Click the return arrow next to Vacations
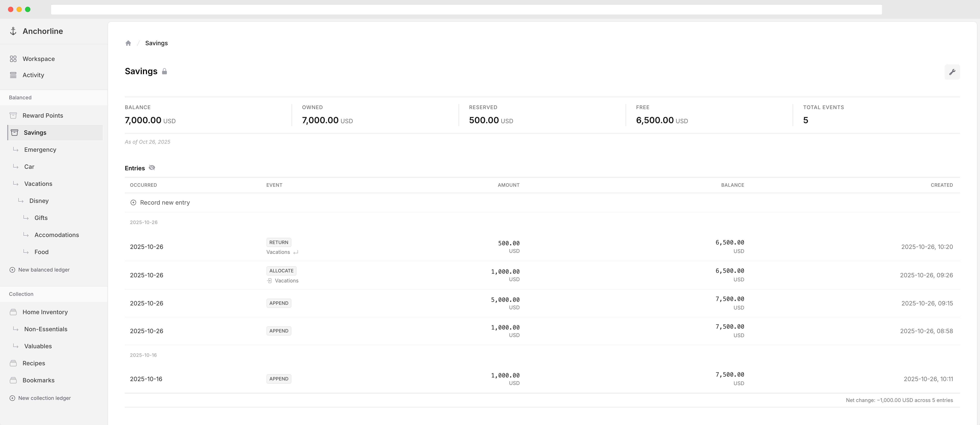The width and height of the screenshot is (980, 425). 296,252
